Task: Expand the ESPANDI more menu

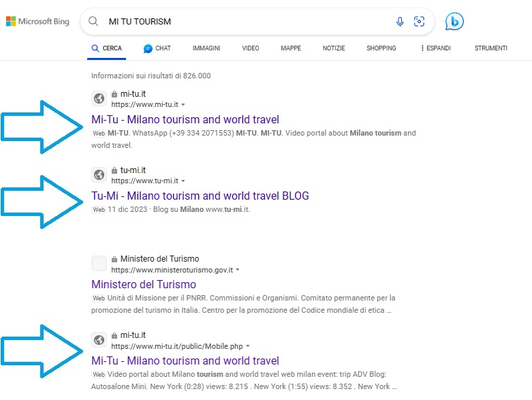Action: coord(436,48)
